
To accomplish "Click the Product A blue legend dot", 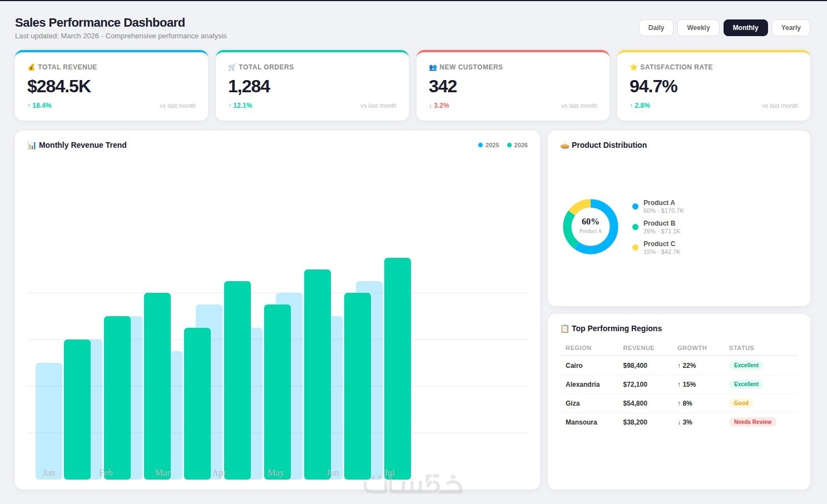I will 635,207.
